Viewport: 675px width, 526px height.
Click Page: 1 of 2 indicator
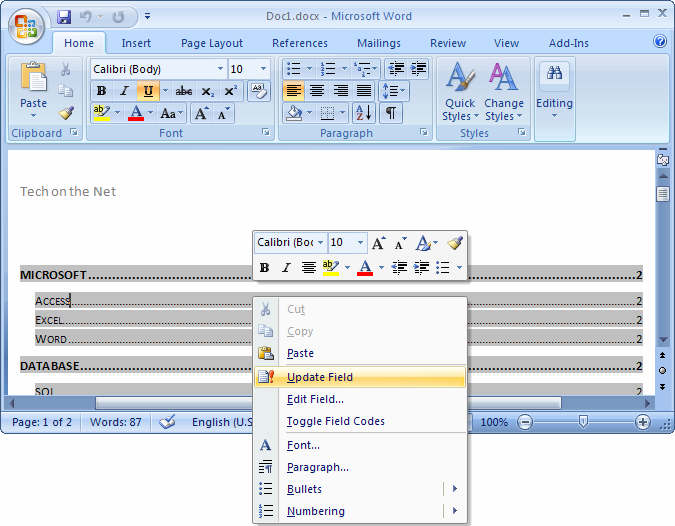coord(42,422)
